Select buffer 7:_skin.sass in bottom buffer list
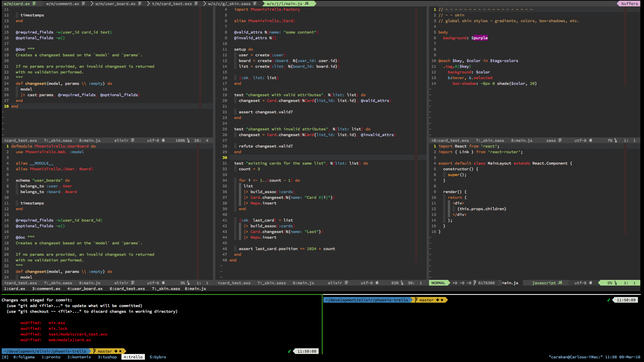Screen dimensions: 644x362 click(x=166, y=289)
